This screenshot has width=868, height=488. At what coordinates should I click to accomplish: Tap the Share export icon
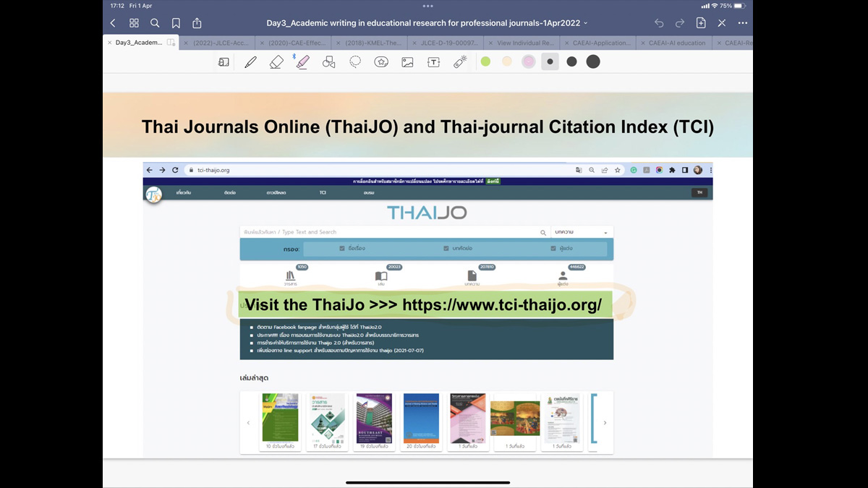click(197, 23)
